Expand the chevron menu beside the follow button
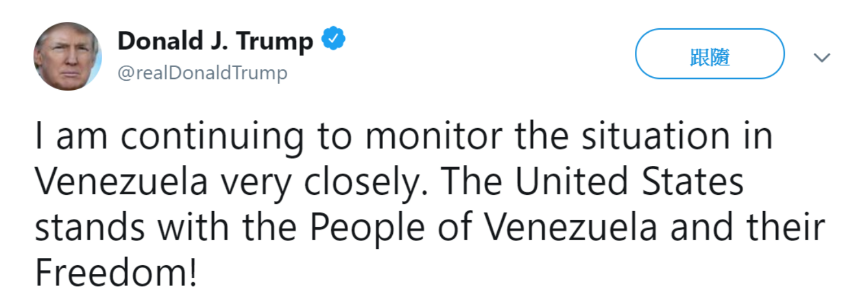Image resolution: width=868 pixels, height=302 pixels. click(x=822, y=58)
